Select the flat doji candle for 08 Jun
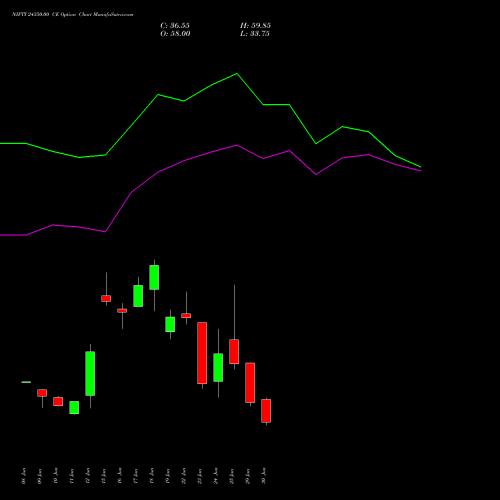Screen dimensions: 500x500 click(x=26, y=382)
